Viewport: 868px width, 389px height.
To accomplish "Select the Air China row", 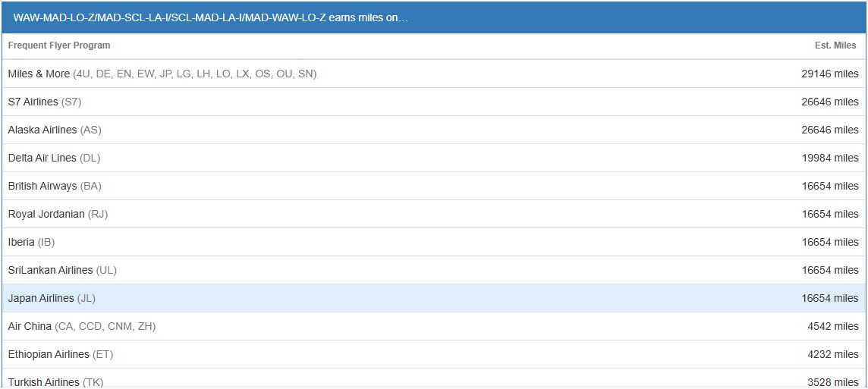I will coord(433,327).
